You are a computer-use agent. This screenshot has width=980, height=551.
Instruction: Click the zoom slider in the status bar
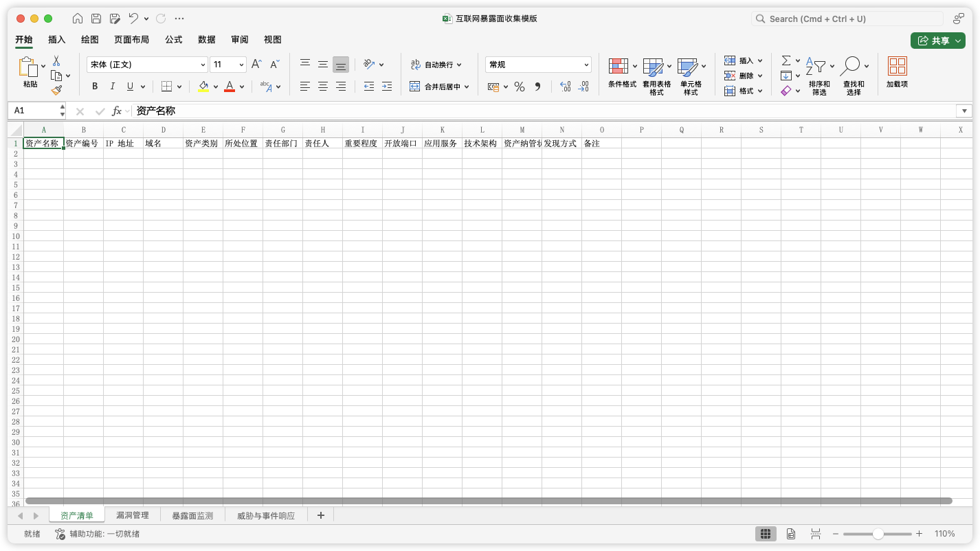tap(878, 533)
